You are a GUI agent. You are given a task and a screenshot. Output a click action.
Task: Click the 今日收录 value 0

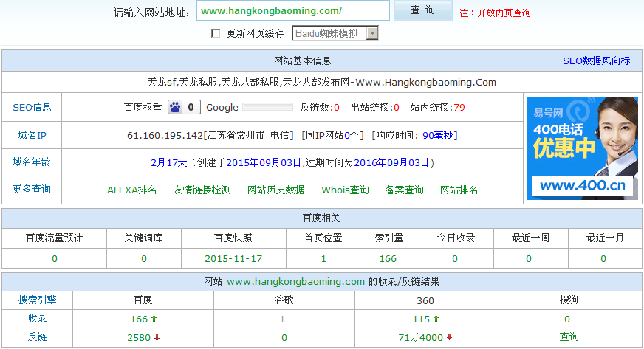click(455, 259)
